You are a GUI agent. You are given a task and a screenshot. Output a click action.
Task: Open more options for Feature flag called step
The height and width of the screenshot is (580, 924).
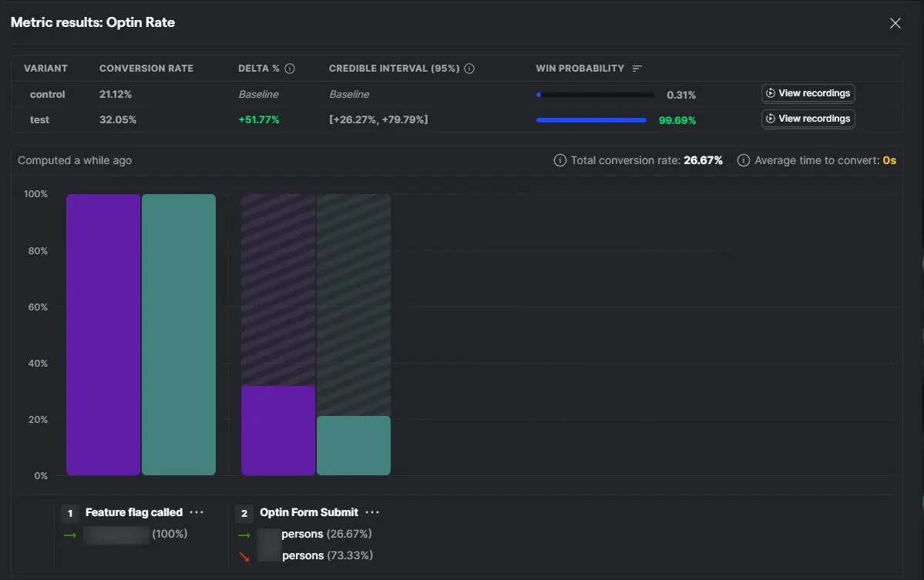point(197,512)
